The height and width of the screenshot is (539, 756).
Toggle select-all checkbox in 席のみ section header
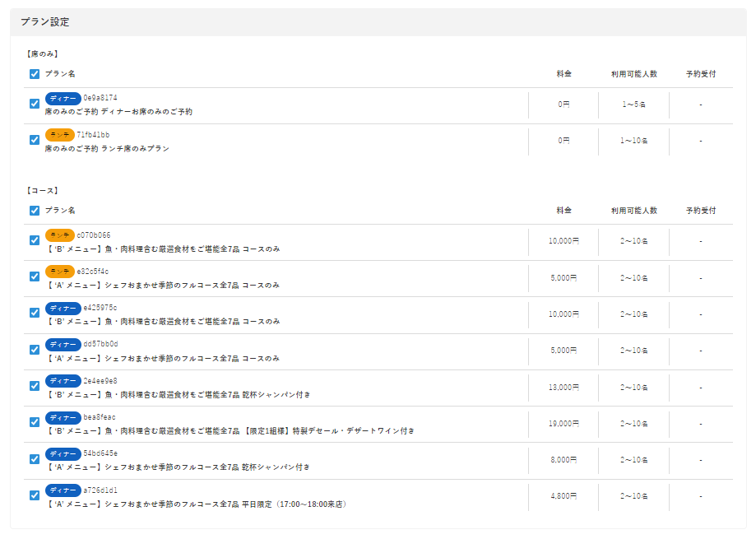[x=35, y=73]
